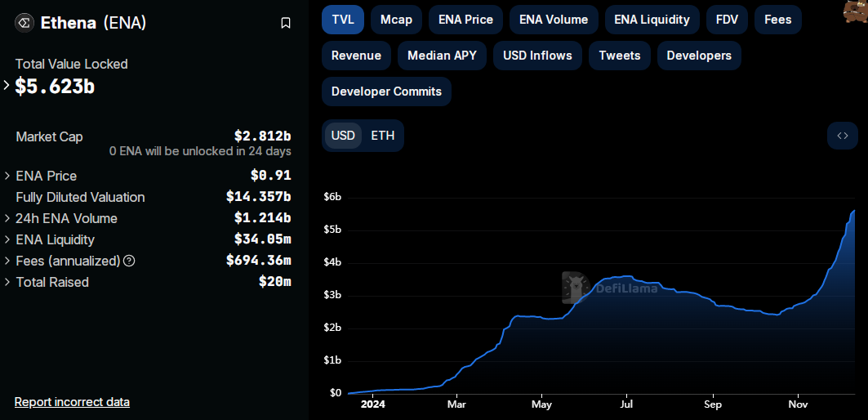The image size is (868, 420).
Task: Show Tweets on chart
Action: point(620,56)
